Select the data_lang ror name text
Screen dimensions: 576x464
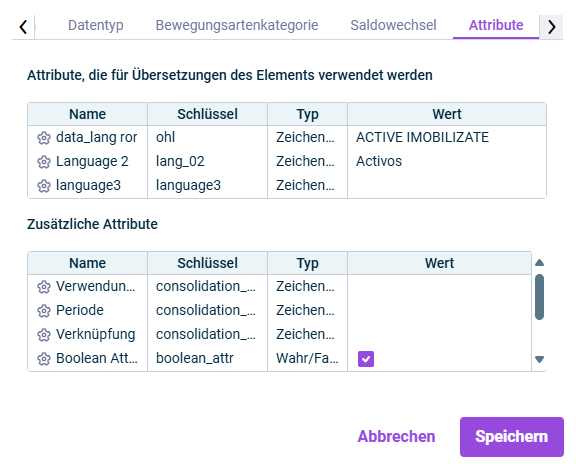(97, 137)
